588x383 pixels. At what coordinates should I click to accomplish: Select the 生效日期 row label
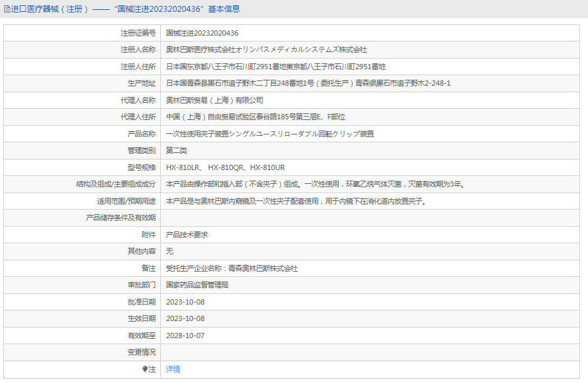click(x=141, y=318)
